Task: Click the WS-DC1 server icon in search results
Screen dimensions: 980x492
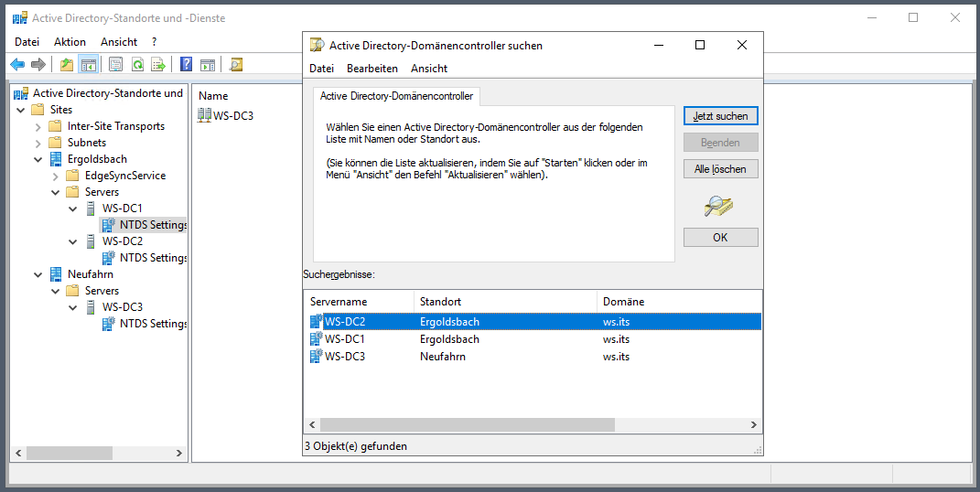Action: (317, 339)
